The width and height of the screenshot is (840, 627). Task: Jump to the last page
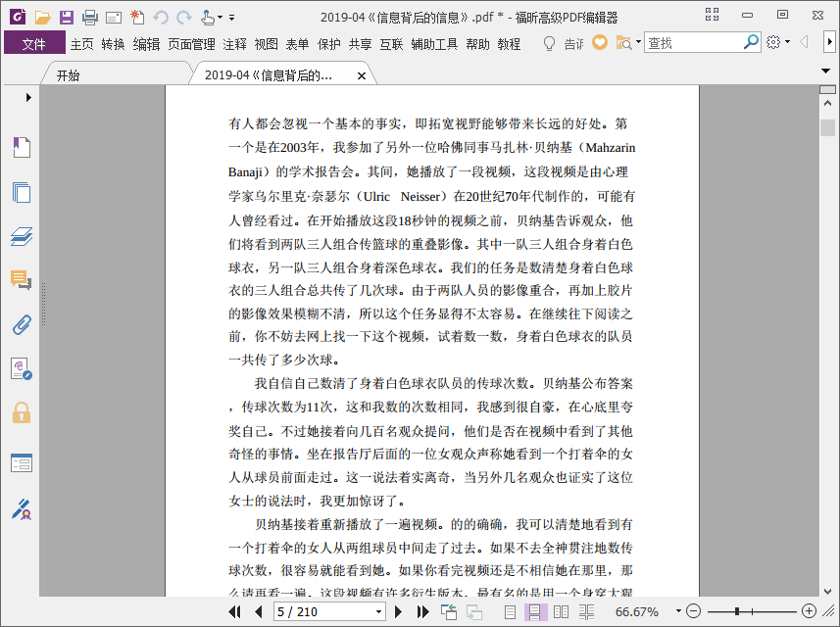(x=423, y=611)
